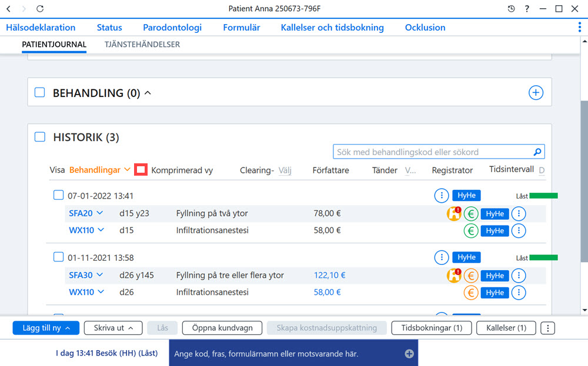Open the bottom toolbar more options button
This screenshot has height=366, width=588.
coord(547,328)
